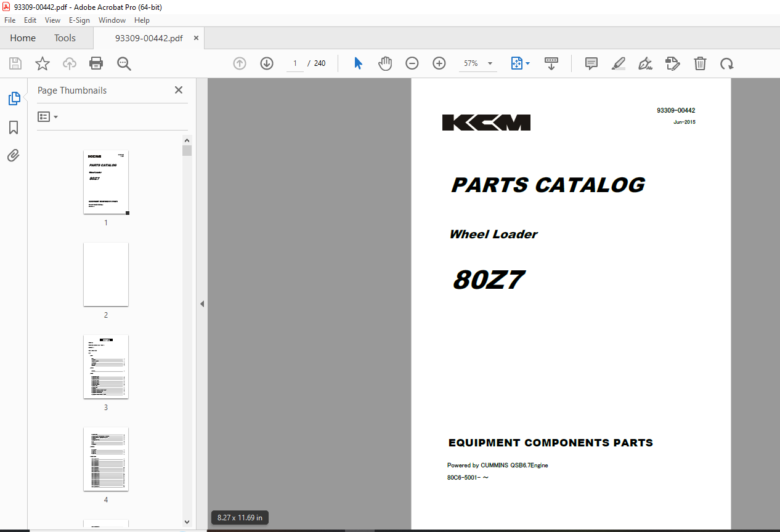
Task: Click the upload to cloud icon
Action: [x=70, y=63]
